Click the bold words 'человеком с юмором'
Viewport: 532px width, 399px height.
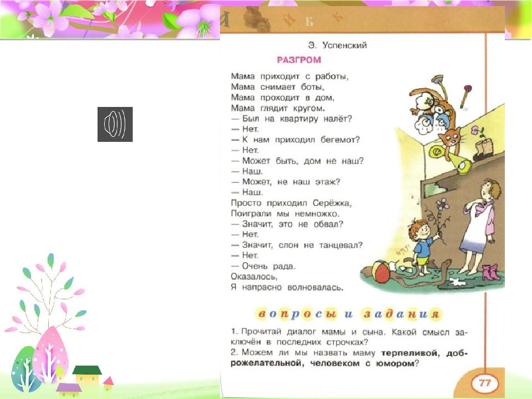(x=362, y=364)
